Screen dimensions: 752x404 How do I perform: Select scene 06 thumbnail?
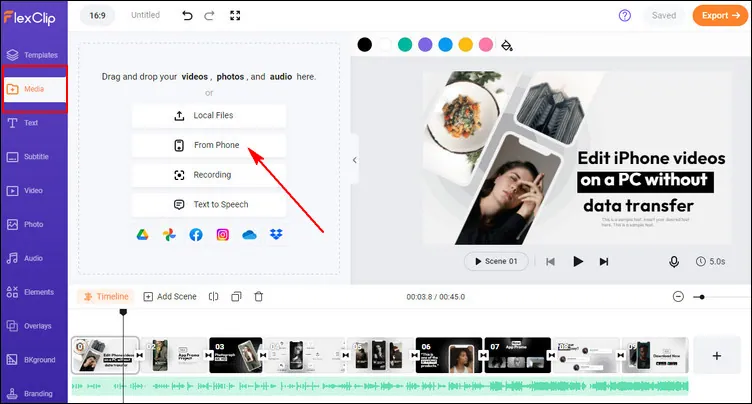(x=448, y=356)
